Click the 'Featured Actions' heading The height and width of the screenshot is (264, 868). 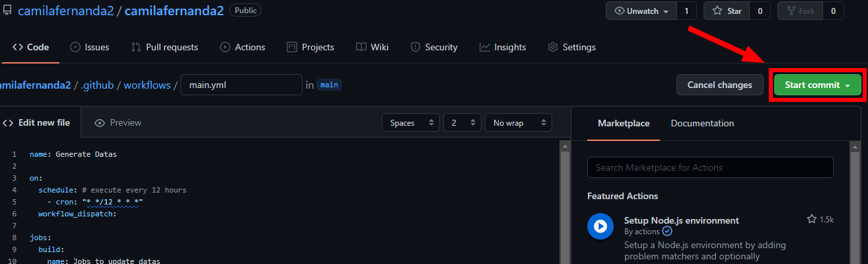(x=622, y=196)
